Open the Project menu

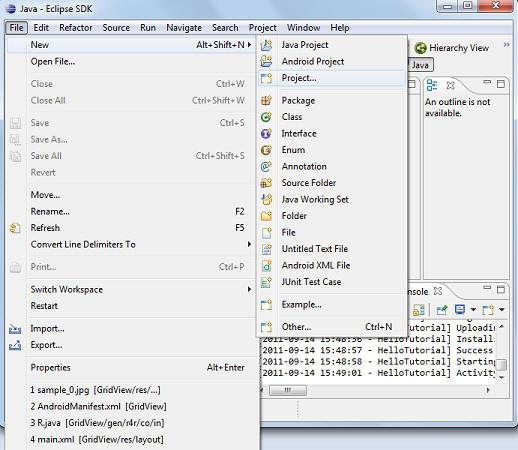coord(263,28)
